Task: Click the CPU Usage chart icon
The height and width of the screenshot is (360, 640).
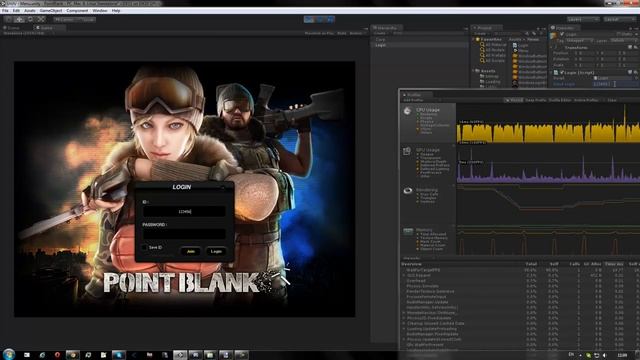Action: [407, 111]
